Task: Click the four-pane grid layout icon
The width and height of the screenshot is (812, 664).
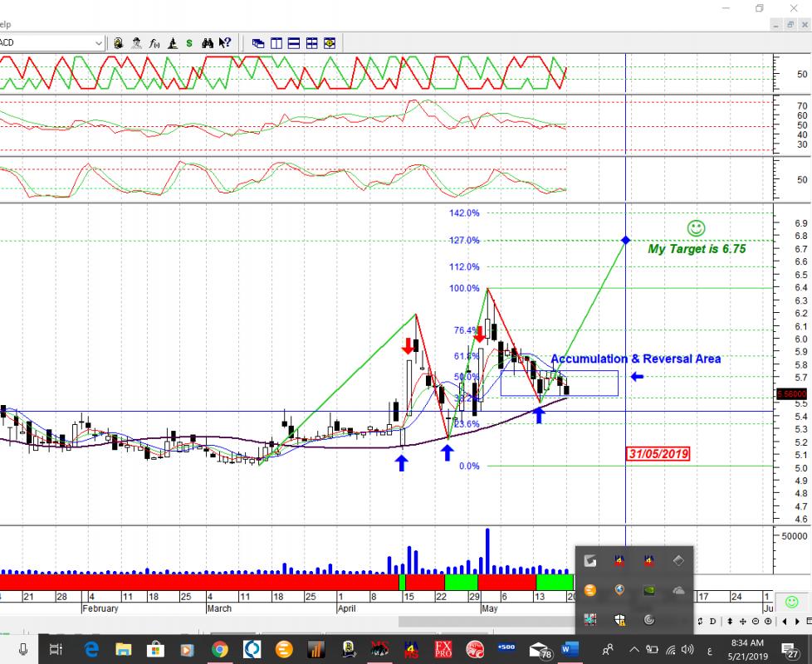Action: 312,43
